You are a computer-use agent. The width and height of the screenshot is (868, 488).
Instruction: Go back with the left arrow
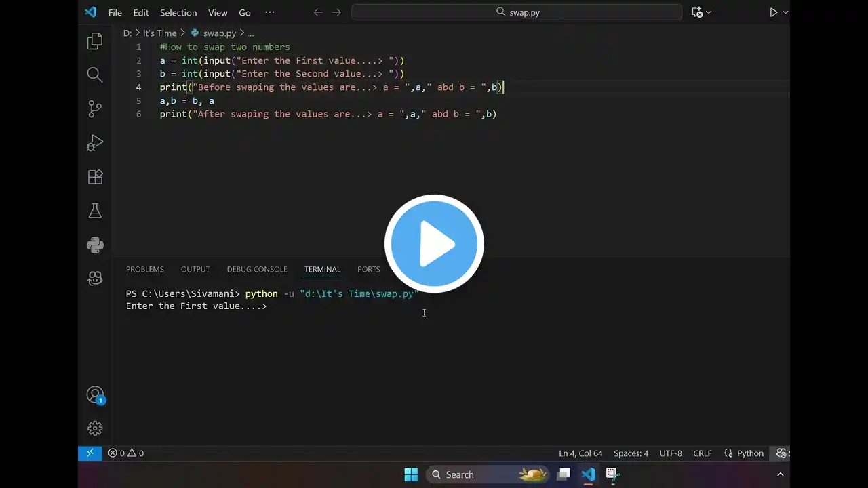[318, 12]
